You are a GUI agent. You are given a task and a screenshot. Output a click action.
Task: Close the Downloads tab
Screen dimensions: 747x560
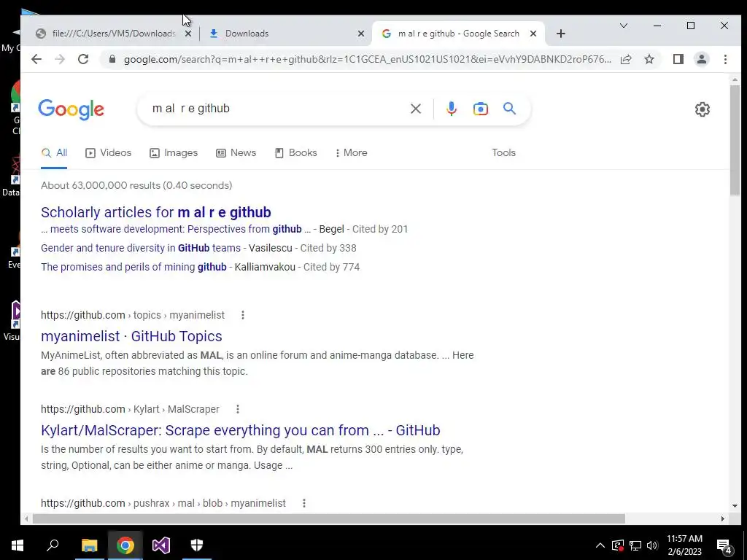361,34
